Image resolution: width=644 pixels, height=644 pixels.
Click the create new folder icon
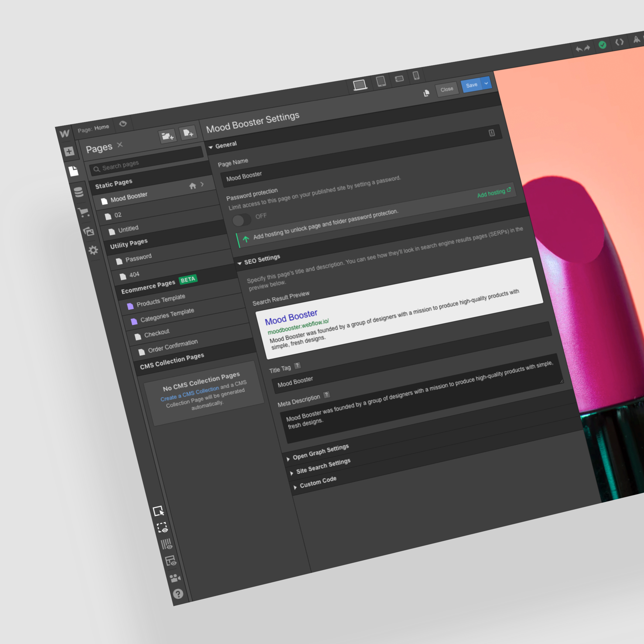click(167, 136)
